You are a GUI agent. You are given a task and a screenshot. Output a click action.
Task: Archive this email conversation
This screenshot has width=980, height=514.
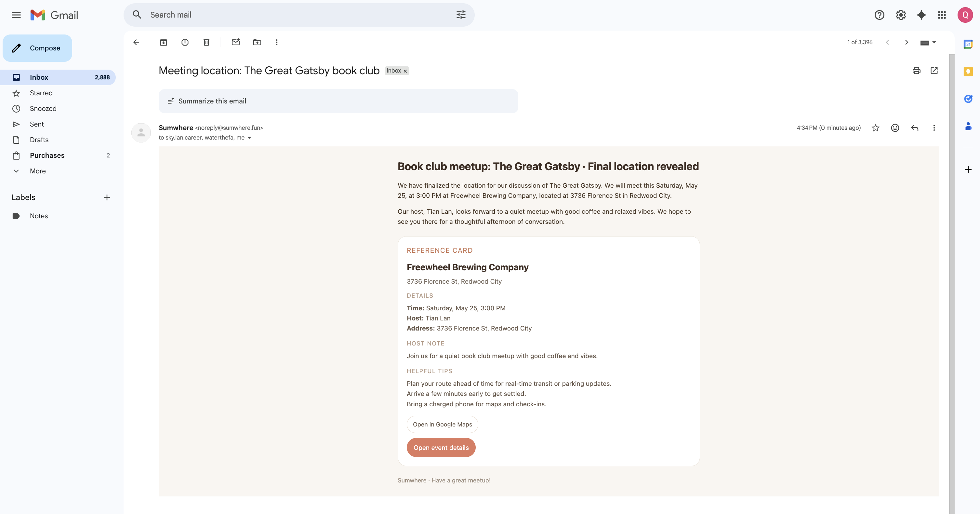[164, 42]
